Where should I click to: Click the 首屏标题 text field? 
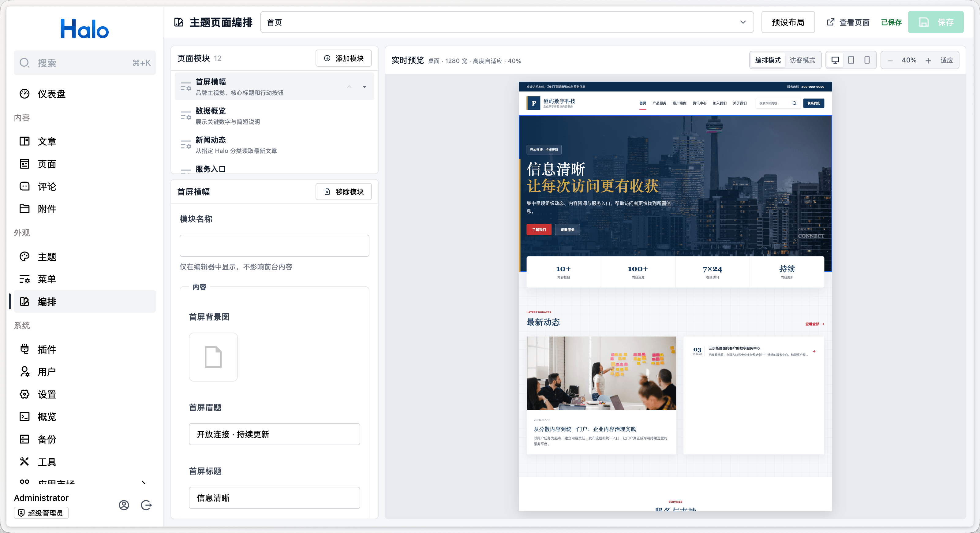[274, 498]
